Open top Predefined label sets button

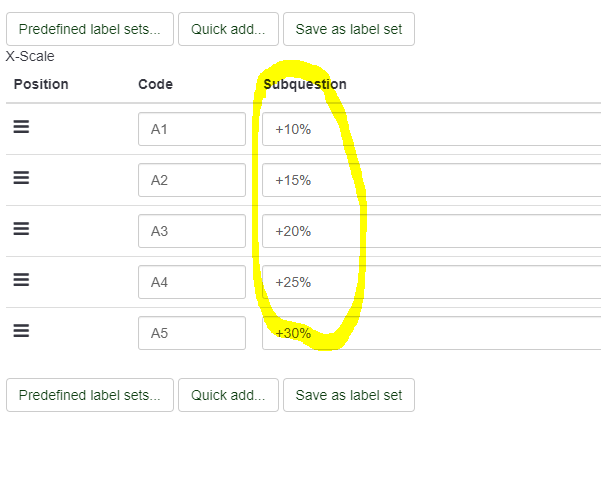[x=89, y=29]
